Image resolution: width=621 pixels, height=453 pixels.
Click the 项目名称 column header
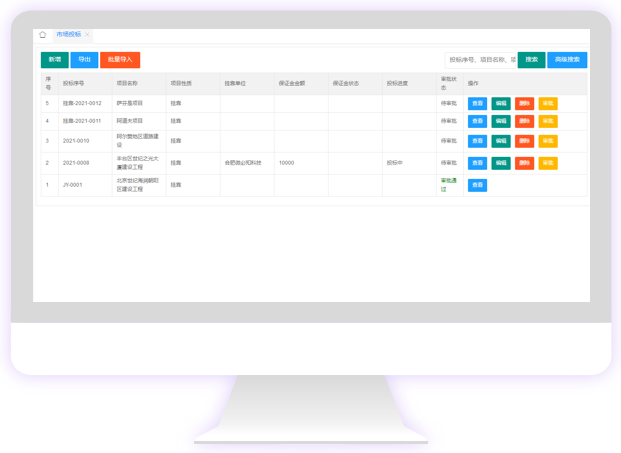point(127,83)
